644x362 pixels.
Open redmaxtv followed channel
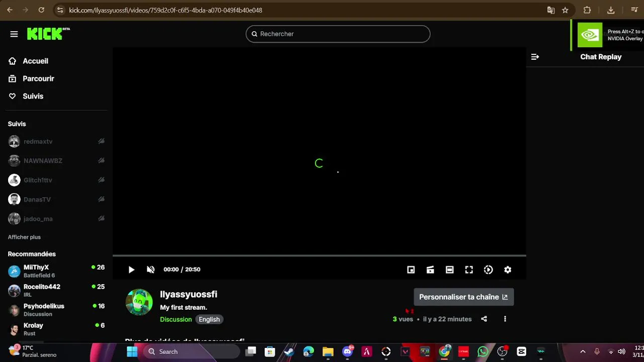pos(56,141)
